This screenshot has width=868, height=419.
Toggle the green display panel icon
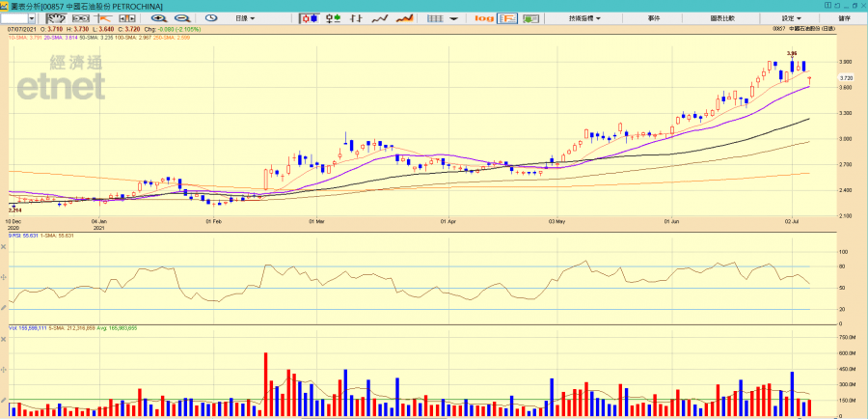(530, 18)
